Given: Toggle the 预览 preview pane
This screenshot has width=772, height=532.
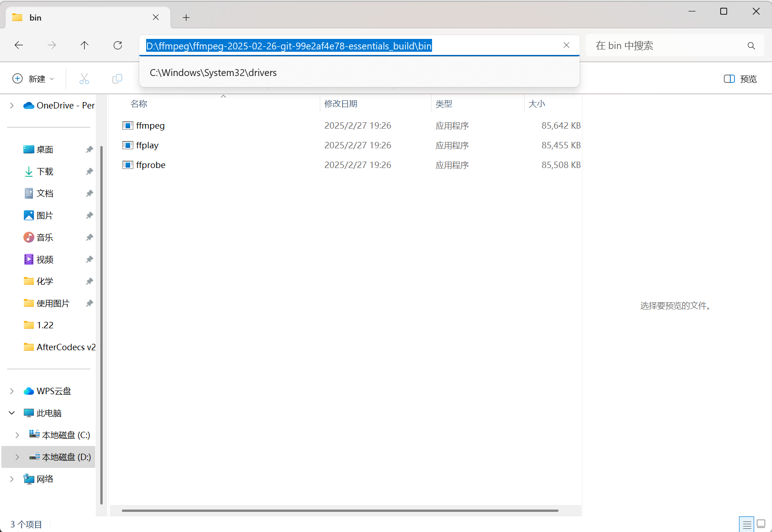Looking at the screenshot, I should (x=740, y=79).
